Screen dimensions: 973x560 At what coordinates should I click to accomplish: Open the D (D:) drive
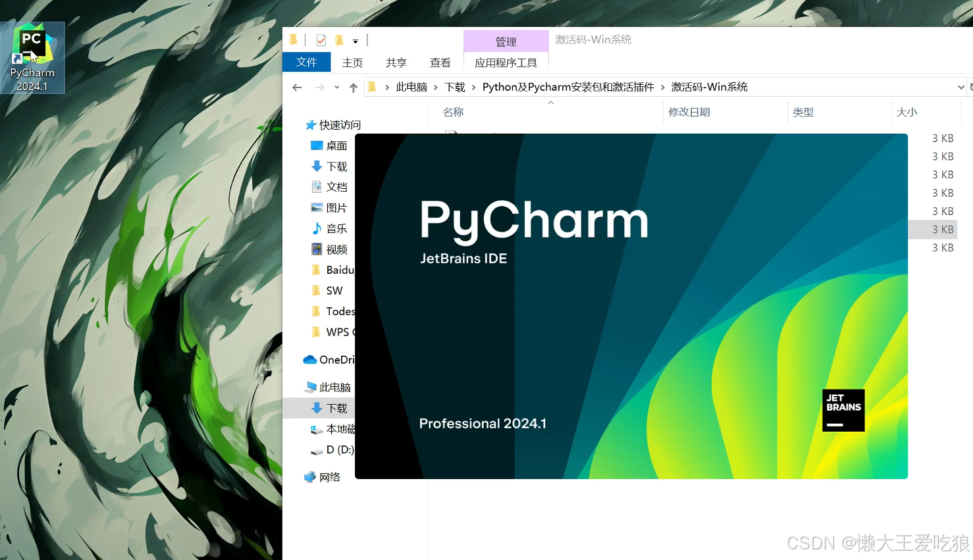pos(332,450)
